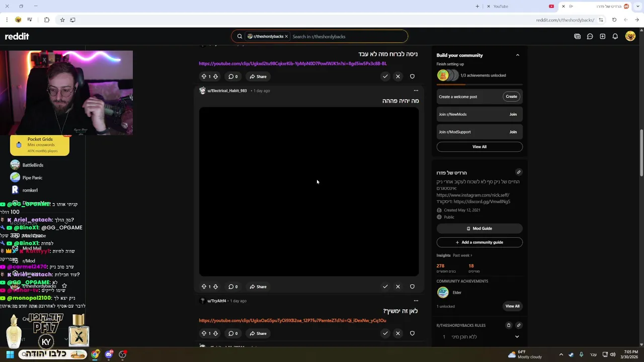Image resolution: width=644 pixels, height=362 pixels.
Task: Open u/TryAltf4 profile
Action: 216,301
